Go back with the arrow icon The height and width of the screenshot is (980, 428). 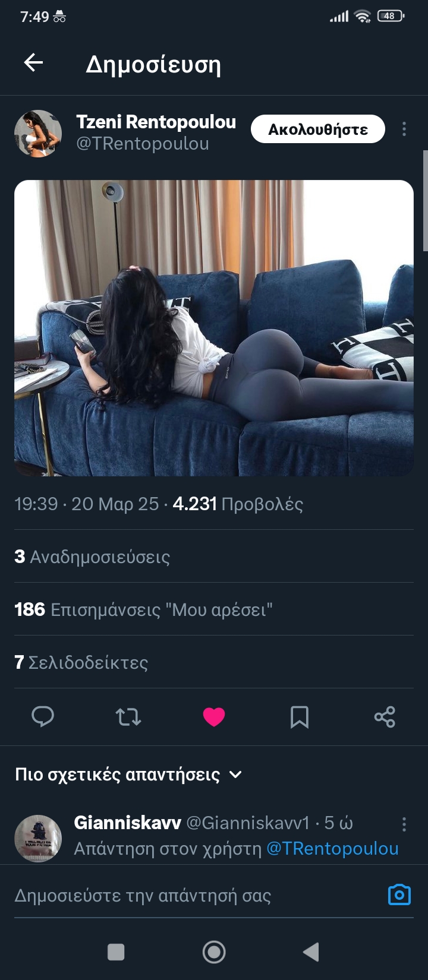[x=33, y=62]
